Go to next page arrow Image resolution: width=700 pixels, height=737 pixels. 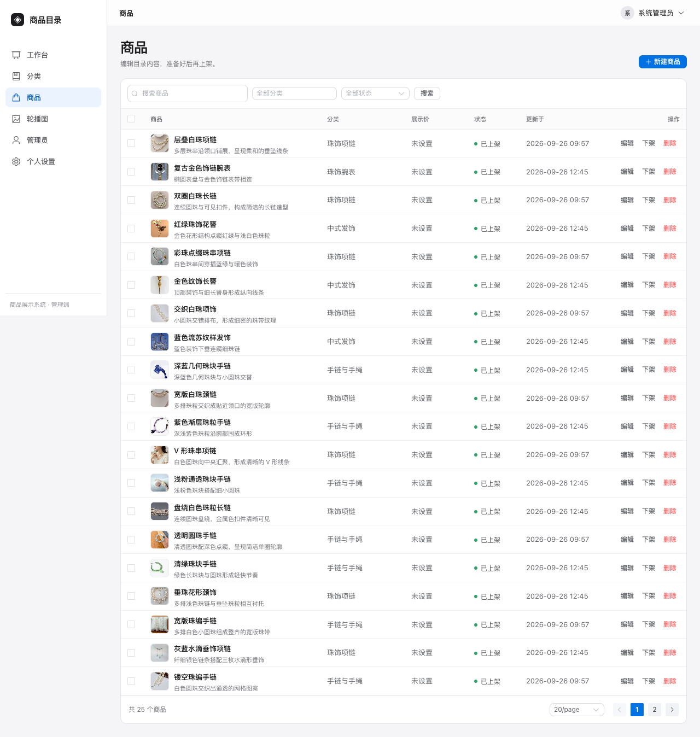coord(672,710)
